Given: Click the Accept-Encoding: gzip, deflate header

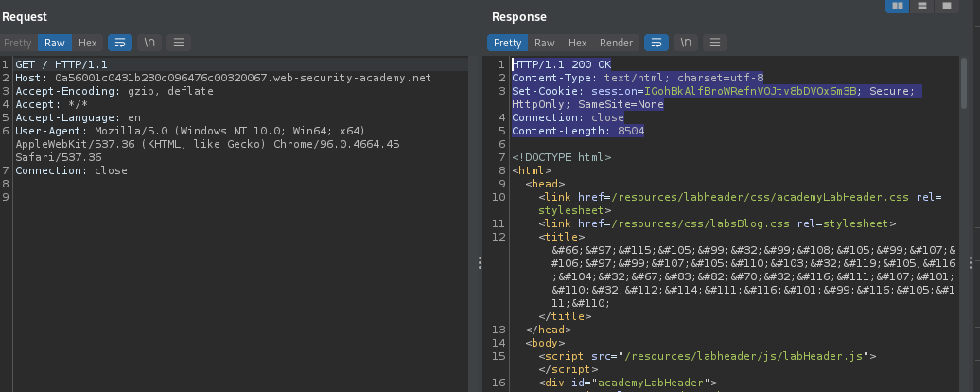Looking at the screenshot, I should 114,91.
